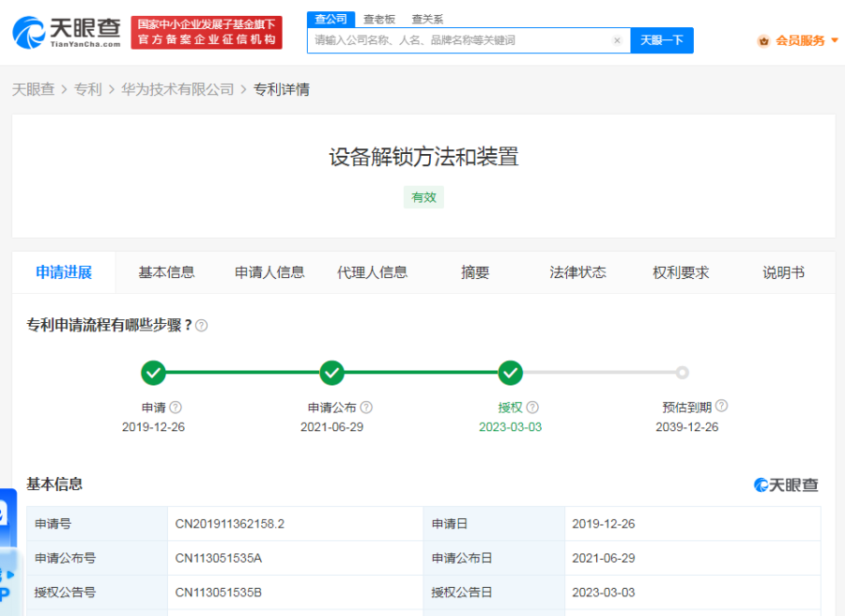The width and height of the screenshot is (845, 616).
Task: Select the 权利要求 tab
Action: 681,272
